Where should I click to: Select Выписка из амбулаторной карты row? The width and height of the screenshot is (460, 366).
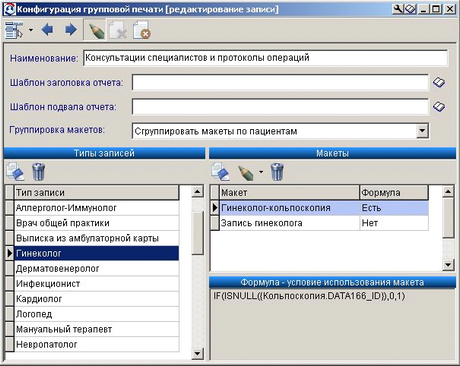(97, 238)
